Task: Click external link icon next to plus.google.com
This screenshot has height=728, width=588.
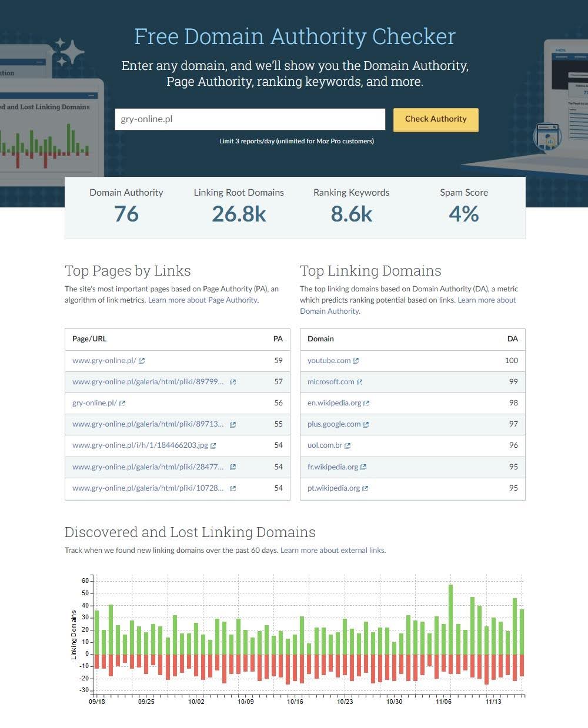Action: click(366, 424)
